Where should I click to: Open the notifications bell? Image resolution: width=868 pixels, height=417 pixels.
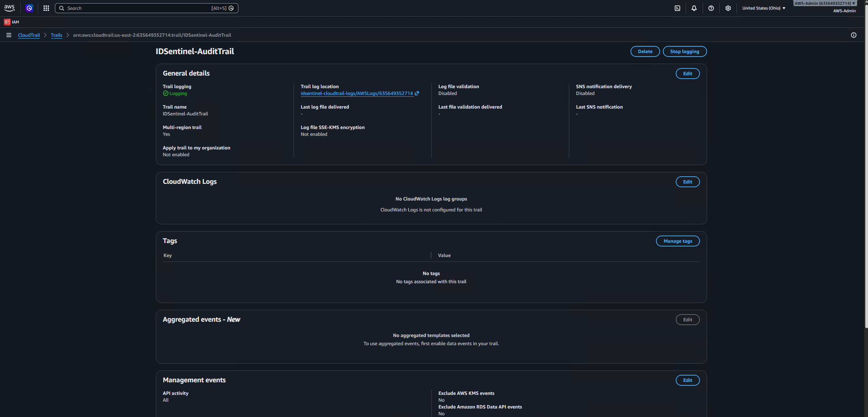pyautogui.click(x=694, y=8)
